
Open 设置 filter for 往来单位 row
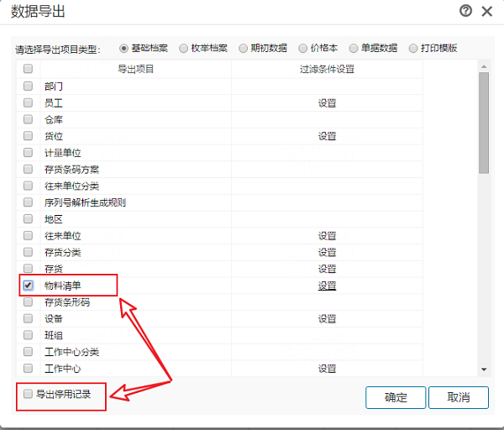coord(327,236)
